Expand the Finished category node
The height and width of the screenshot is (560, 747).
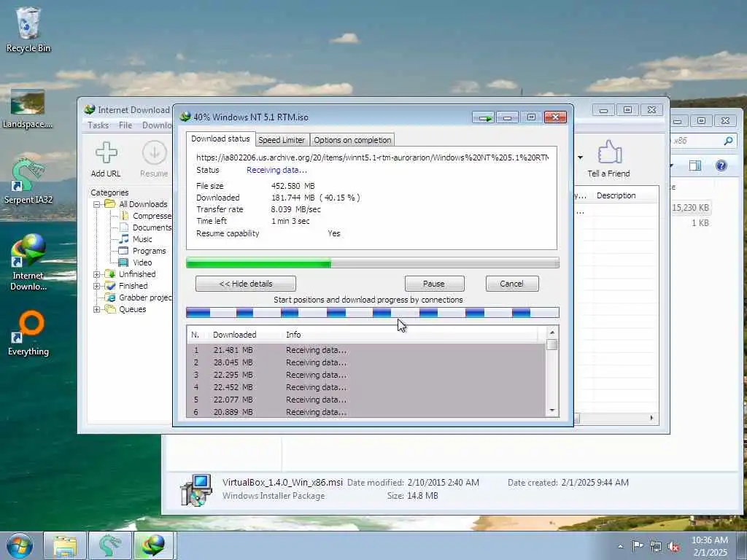[97, 286]
